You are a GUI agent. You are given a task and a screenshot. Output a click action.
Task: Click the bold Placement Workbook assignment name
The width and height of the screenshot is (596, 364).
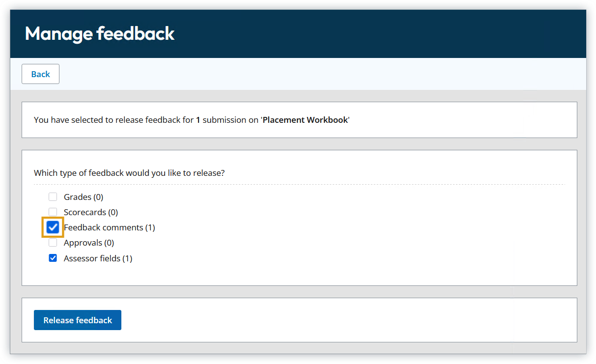(x=305, y=120)
